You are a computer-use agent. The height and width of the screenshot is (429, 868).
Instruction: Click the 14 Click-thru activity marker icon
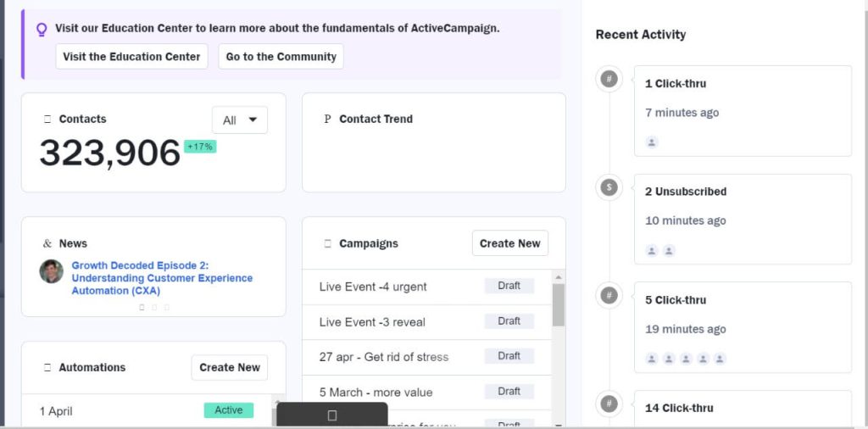click(609, 404)
